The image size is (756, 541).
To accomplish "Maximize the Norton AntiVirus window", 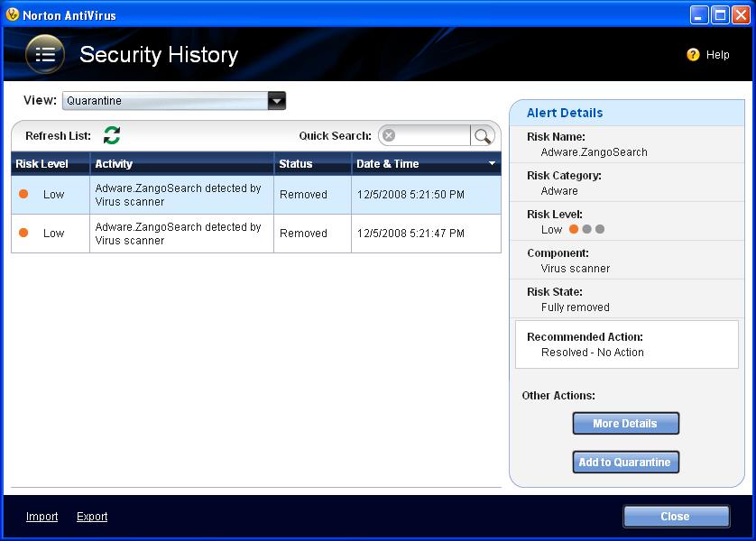I will tap(720, 15).
